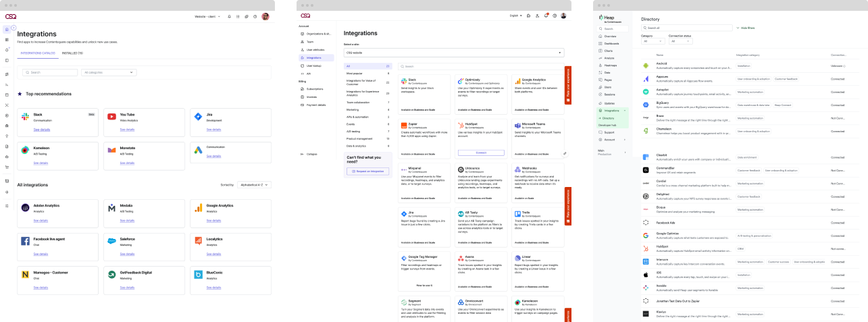Click the Zapier logo in middle window
The width and height of the screenshot is (868, 322).
tap(404, 125)
